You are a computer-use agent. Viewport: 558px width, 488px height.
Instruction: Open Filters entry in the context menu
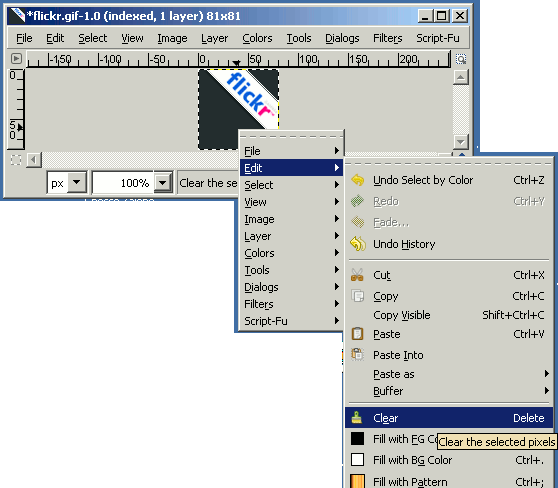(x=291, y=304)
